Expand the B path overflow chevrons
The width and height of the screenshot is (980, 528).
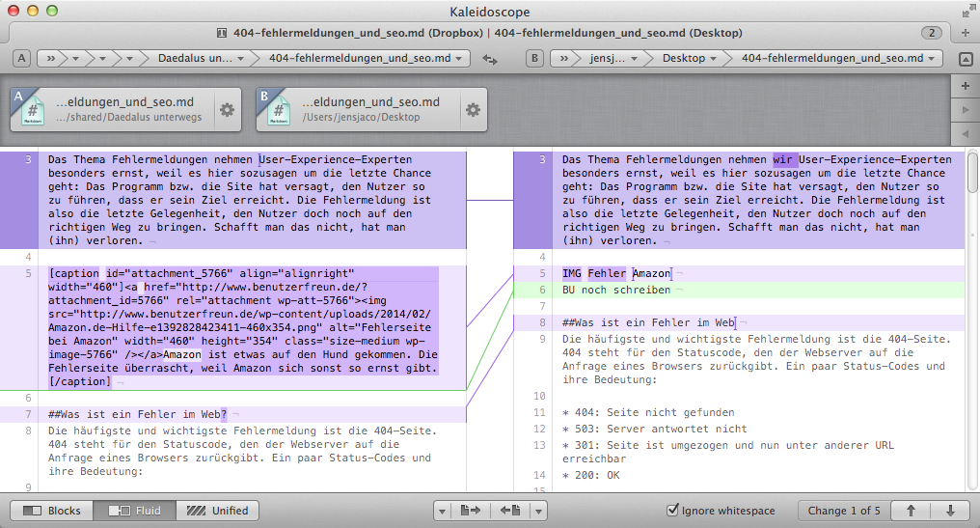pyautogui.click(x=563, y=58)
